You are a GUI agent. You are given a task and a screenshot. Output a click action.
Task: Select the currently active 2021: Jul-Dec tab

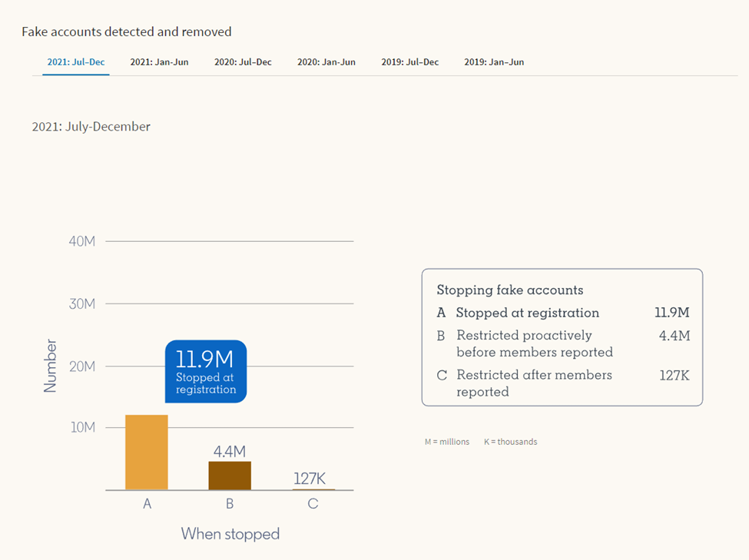[x=75, y=61]
